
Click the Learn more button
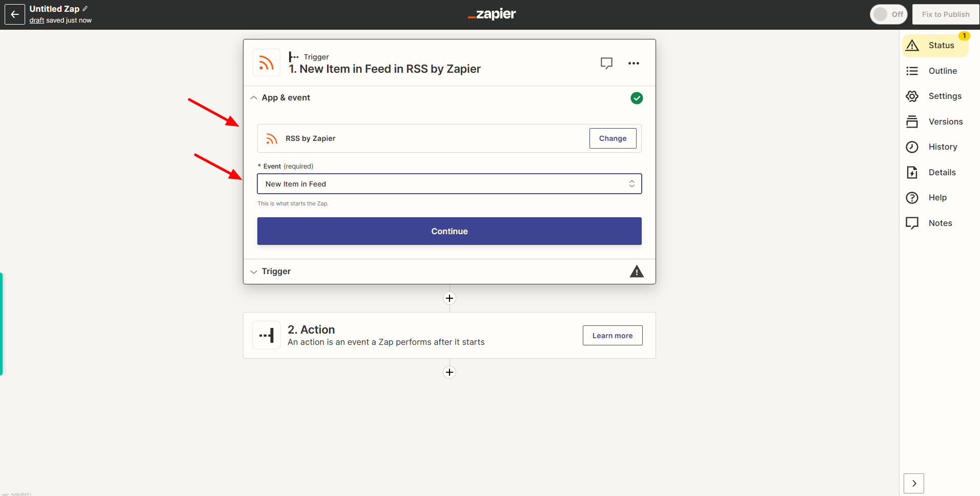[612, 336]
